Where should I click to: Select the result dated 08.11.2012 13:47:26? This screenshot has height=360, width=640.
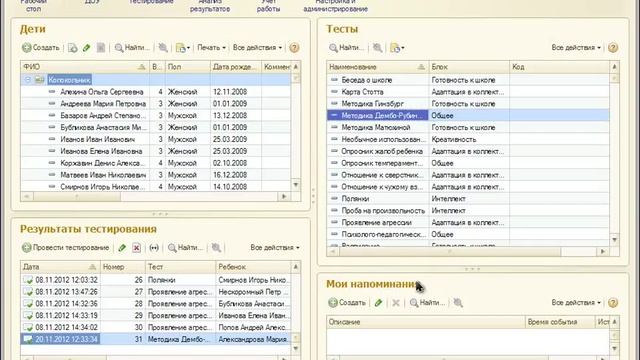click(x=156, y=292)
